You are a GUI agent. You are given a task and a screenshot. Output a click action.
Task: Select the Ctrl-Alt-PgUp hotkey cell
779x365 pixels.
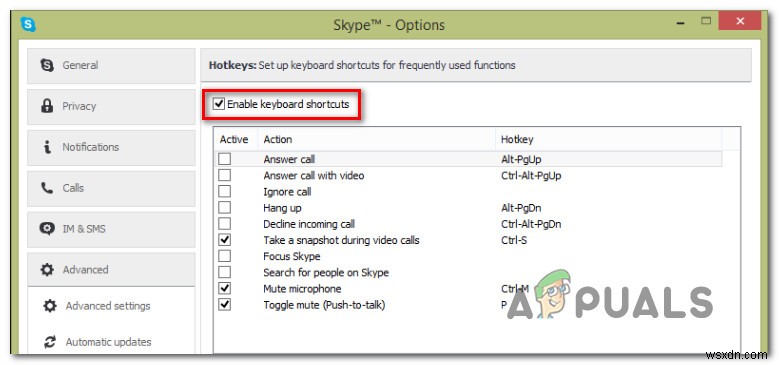click(x=532, y=176)
